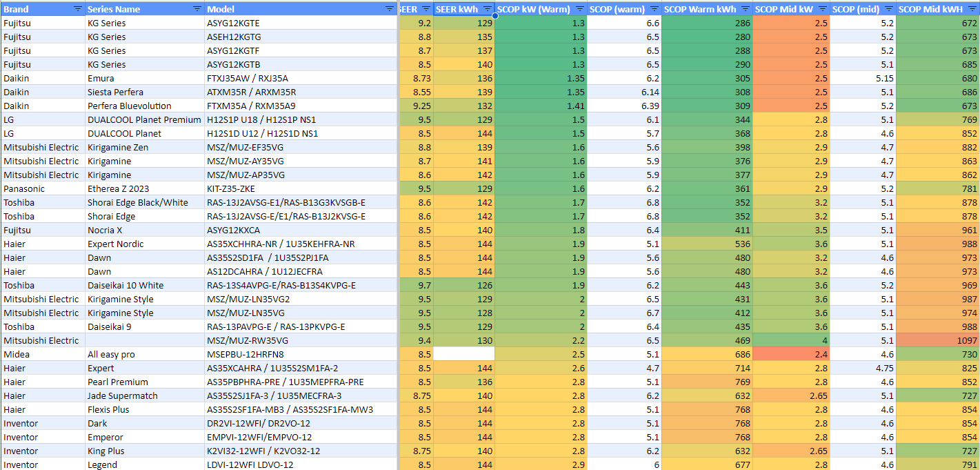Open the SEER kWh column filter icon

(x=488, y=9)
